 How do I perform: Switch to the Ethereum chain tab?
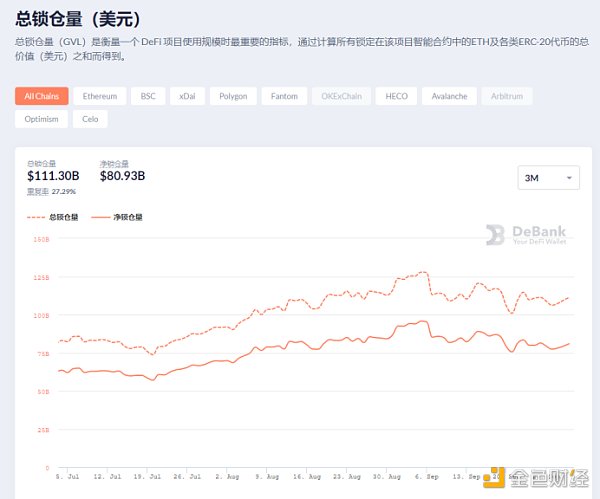100,97
